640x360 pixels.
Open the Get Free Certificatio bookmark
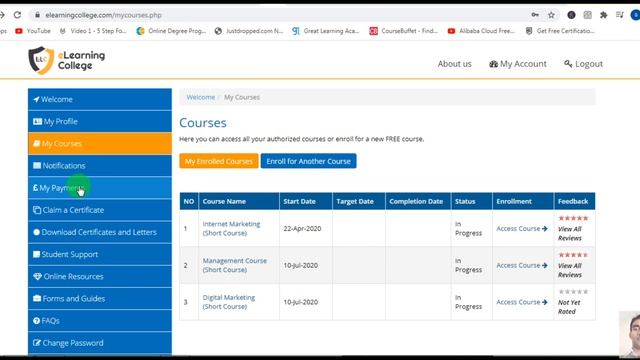point(560,31)
